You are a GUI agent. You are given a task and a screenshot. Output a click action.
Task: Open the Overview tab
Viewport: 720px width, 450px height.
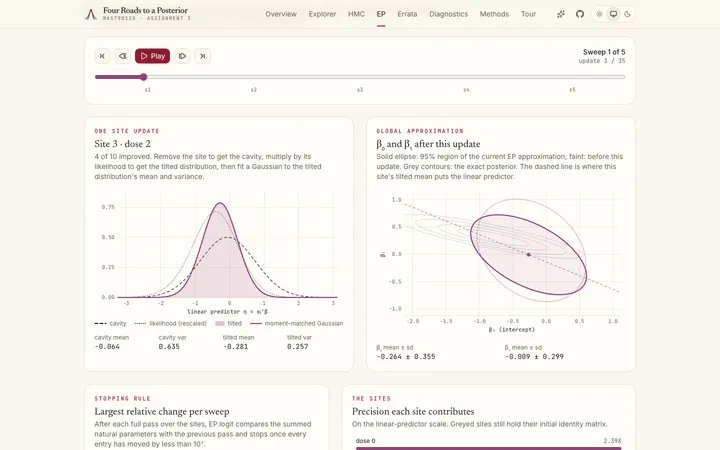281,14
